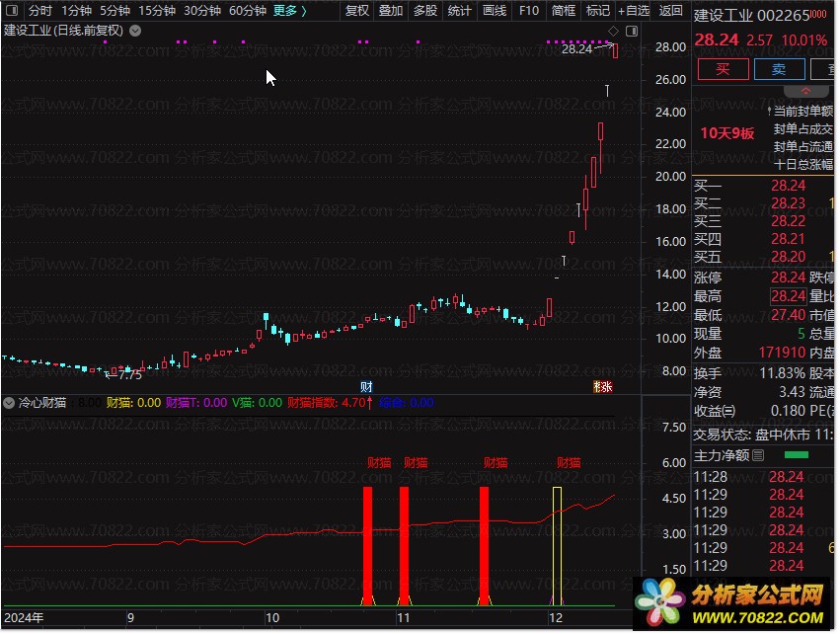Click the 当前封单额 label
840x634 pixels.
coord(803,112)
